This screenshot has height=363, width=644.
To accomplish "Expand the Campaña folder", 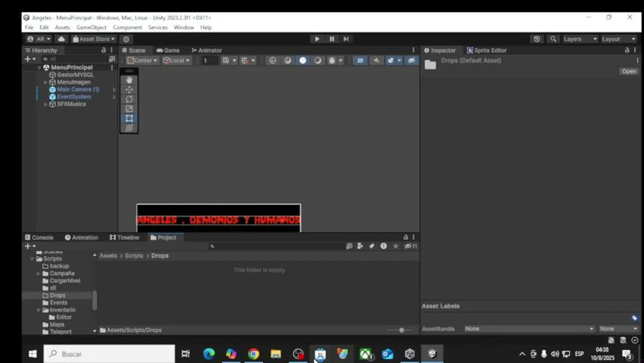I will (x=38, y=274).
